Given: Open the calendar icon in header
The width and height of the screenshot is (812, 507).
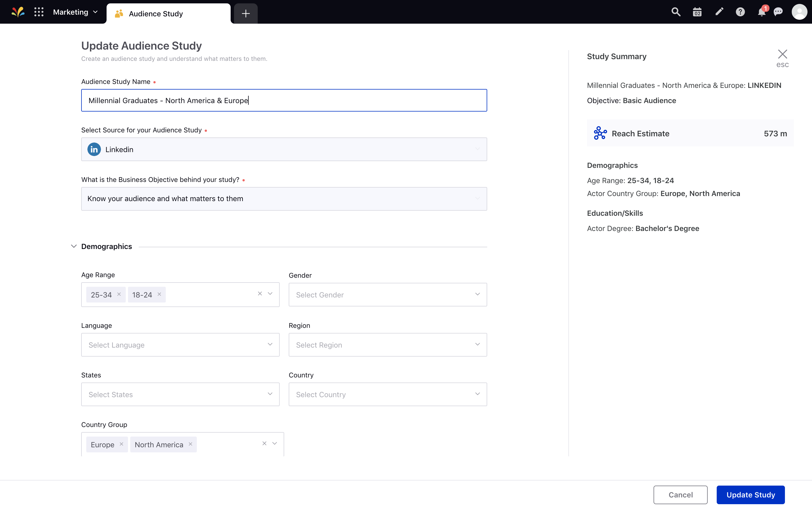Looking at the screenshot, I should click(x=697, y=12).
